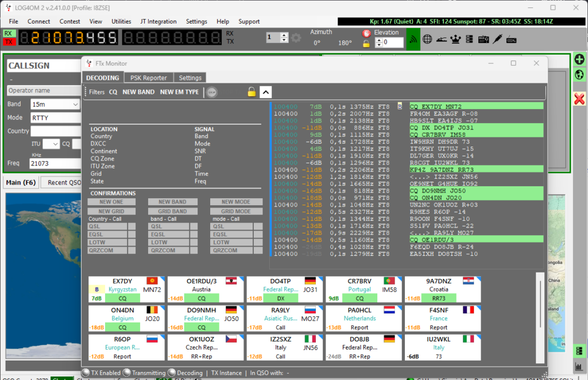Click the microphone voice icon in toolbar
Image resolution: width=588 pixels, height=380 pixels.
[x=497, y=39]
